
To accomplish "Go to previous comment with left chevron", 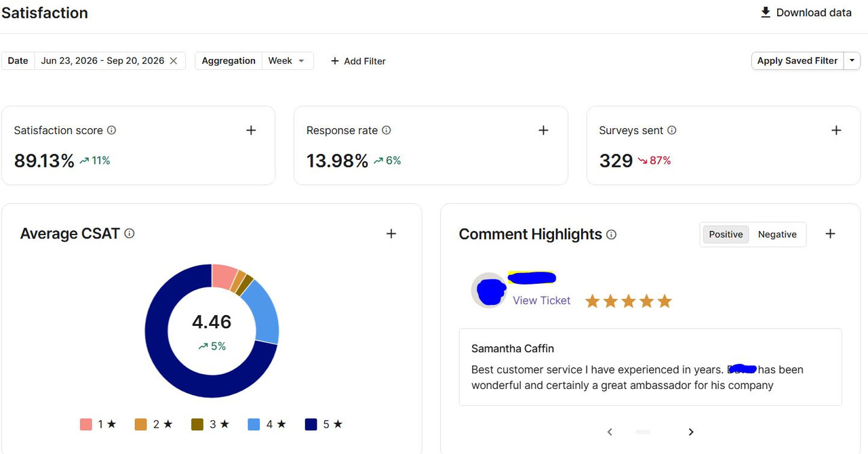I will click(x=610, y=432).
